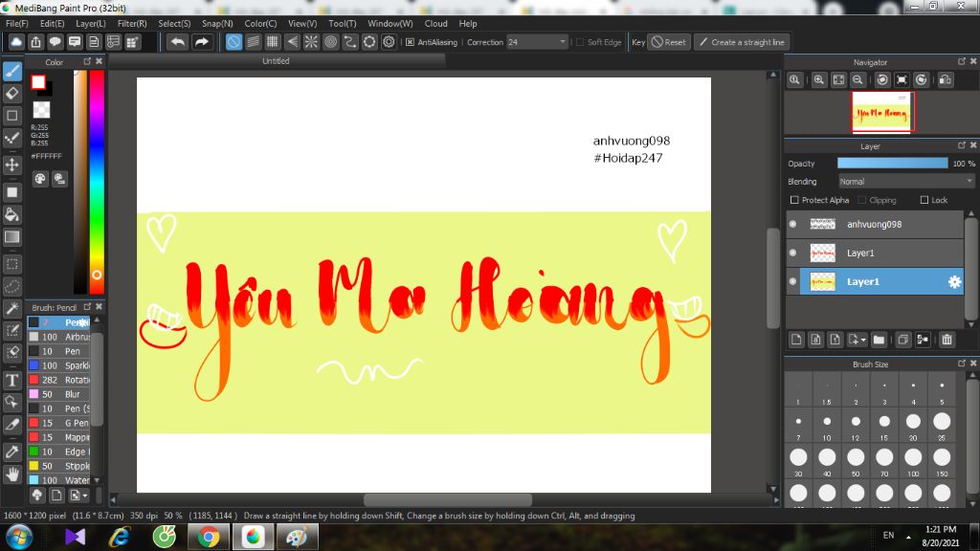Delete layer with the trash icon
This screenshot has height=551, width=980.
pos(947,340)
